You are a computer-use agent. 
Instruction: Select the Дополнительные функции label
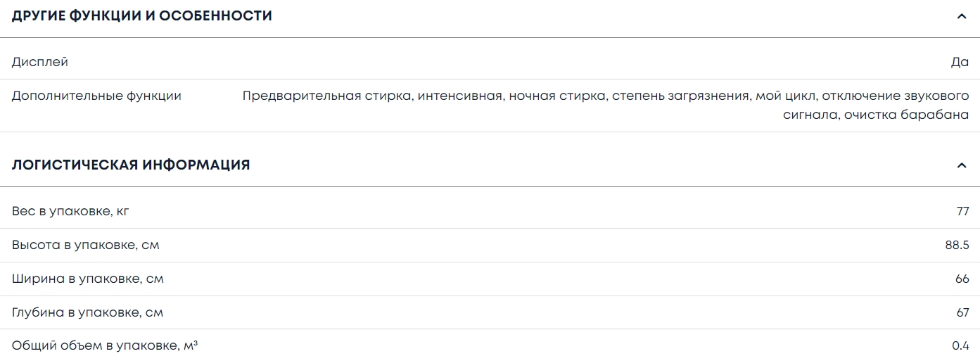pos(96,96)
